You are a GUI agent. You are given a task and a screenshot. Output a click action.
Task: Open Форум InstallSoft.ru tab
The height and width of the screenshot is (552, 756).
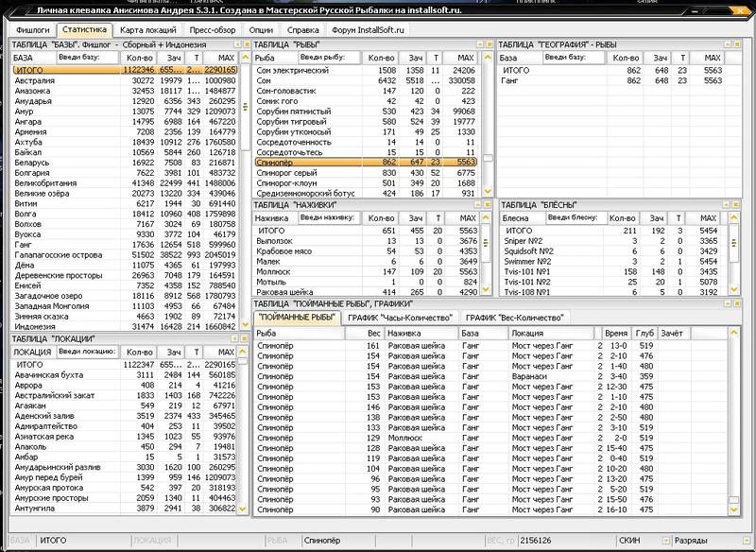(369, 30)
